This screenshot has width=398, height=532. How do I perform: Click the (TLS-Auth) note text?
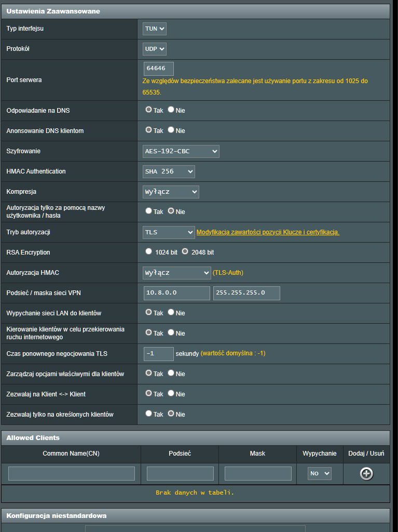tap(228, 273)
